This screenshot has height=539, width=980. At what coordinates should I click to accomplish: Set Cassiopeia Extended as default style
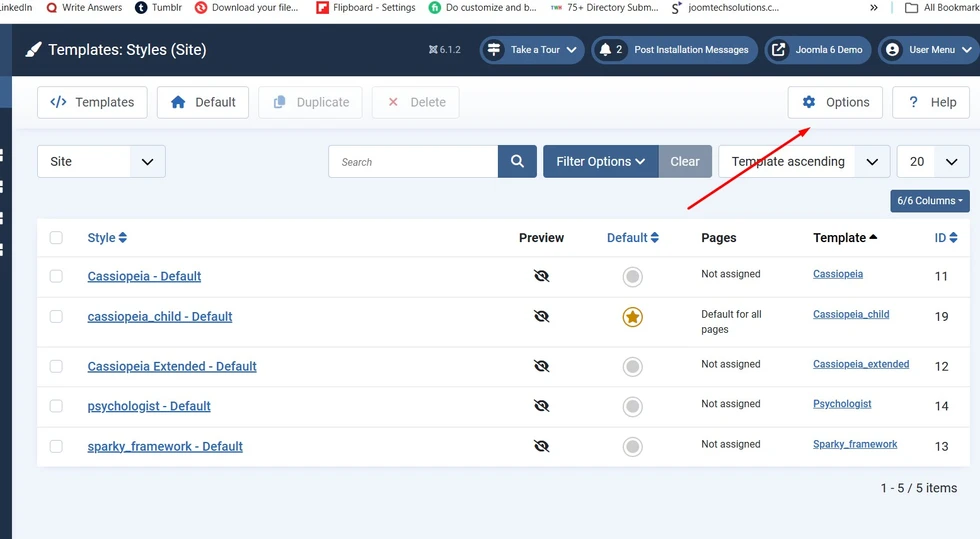(x=632, y=366)
